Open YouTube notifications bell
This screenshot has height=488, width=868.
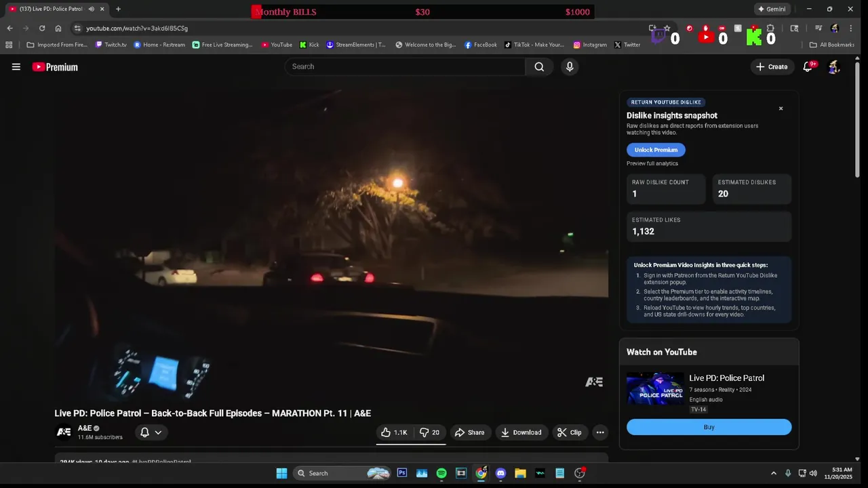tap(808, 66)
